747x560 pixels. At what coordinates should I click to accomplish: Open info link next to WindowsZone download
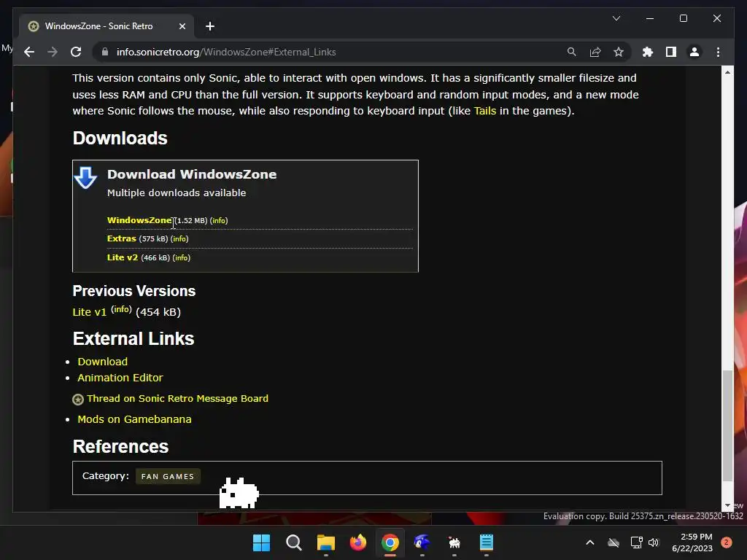click(x=219, y=220)
